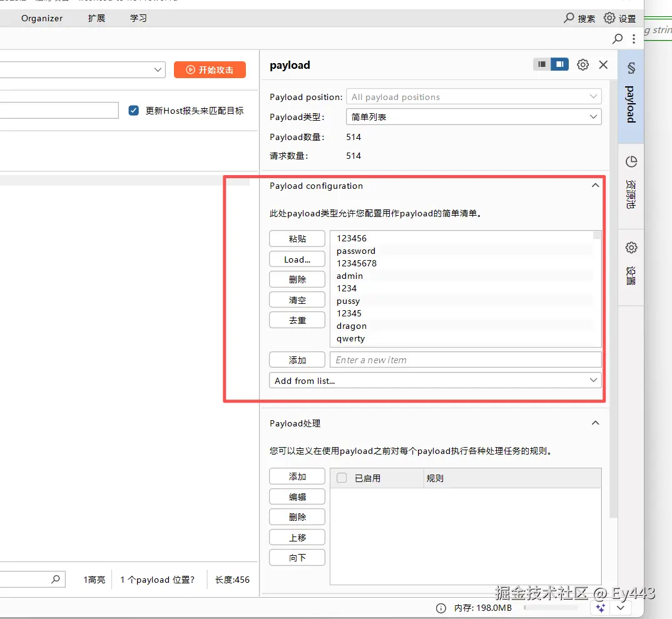Switch to the right-side panel layout icon
The width and height of the screenshot is (672, 619).
click(x=560, y=64)
